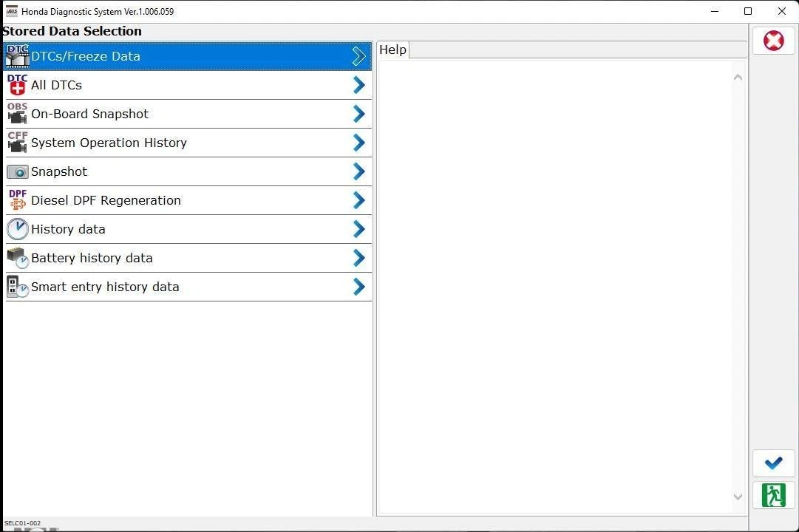Click the Smart entry history remote icon
Image resolution: width=799 pixels, height=532 pixels.
17,287
